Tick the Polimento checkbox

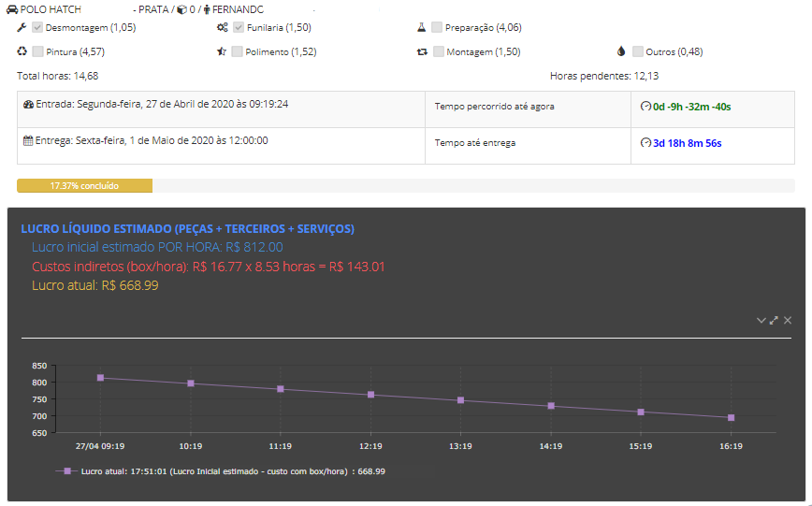[x=238, y=52]
